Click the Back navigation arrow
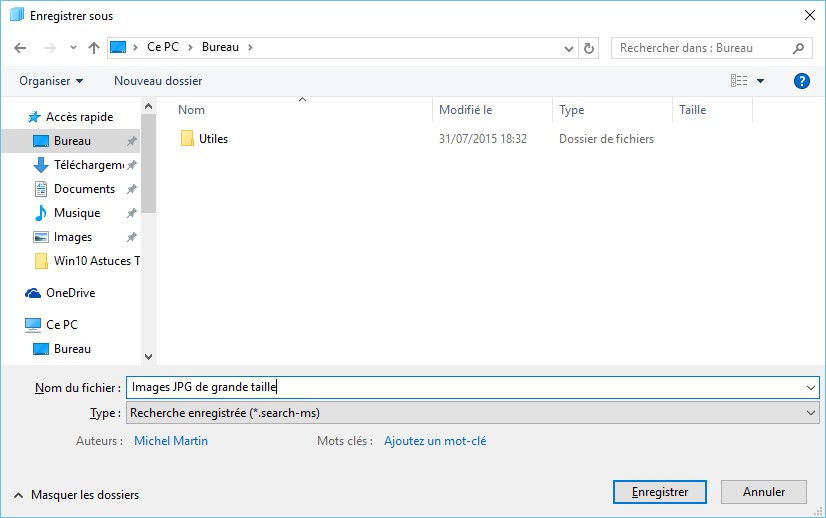The height and width of the screenshot is (518, 826). point(20,48)
